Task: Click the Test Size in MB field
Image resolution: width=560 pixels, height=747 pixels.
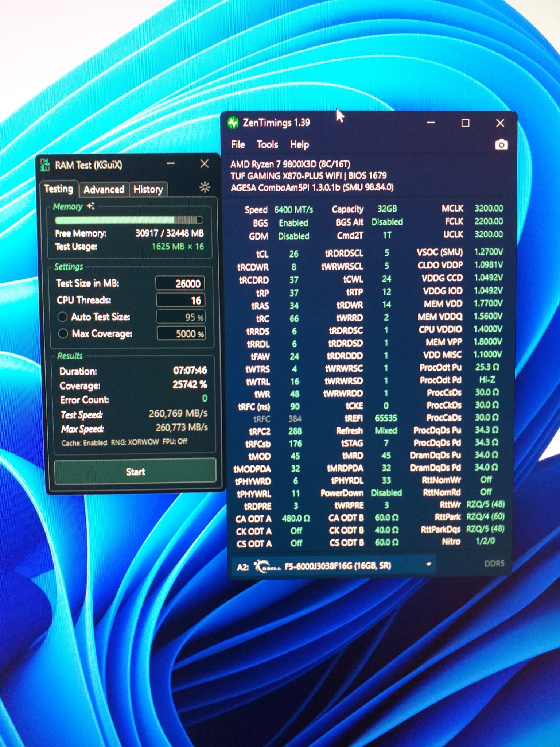Action: [180, 283]
